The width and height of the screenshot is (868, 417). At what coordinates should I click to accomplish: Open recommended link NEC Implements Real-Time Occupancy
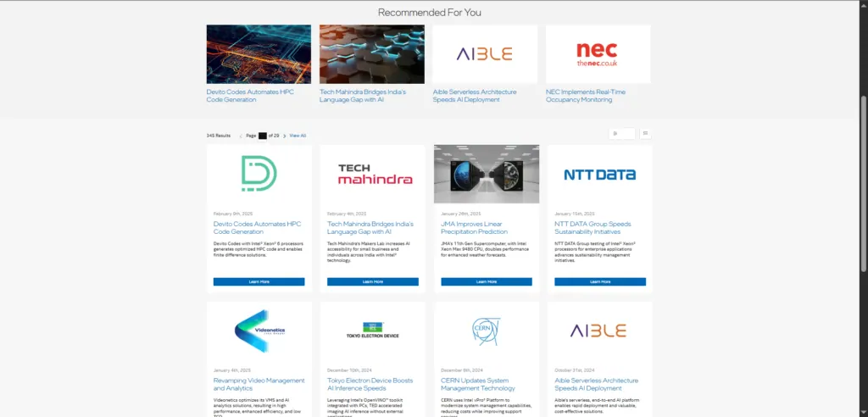click(x=586, y=96)
